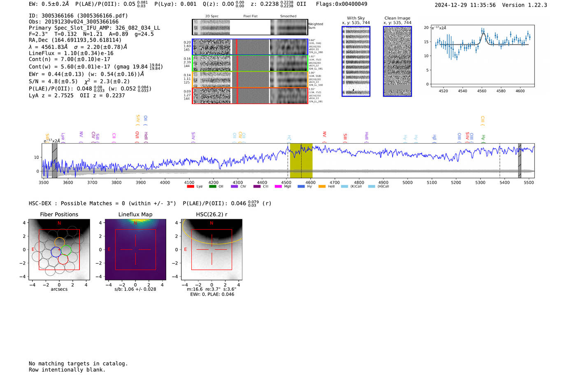Image resolution: width=576 pixels, height=392 pixels.
Task: Click the (K)CaII legend swatch
Action: pyautogui.click(x=344, y=186)
